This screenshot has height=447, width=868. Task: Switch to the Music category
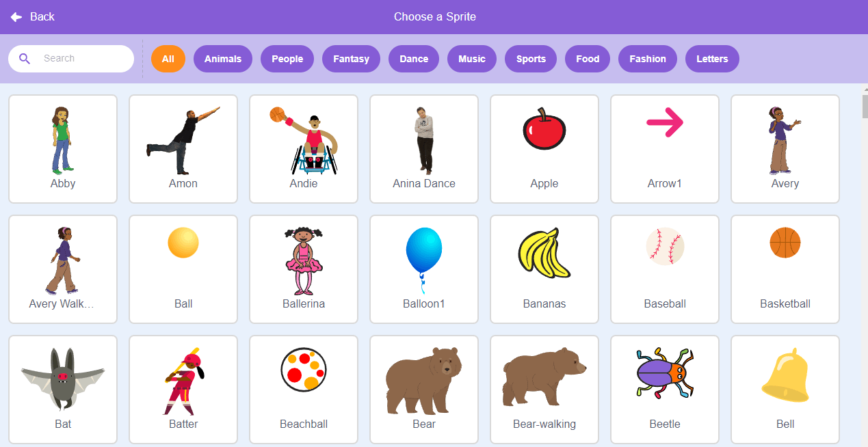tap(472, 59)
